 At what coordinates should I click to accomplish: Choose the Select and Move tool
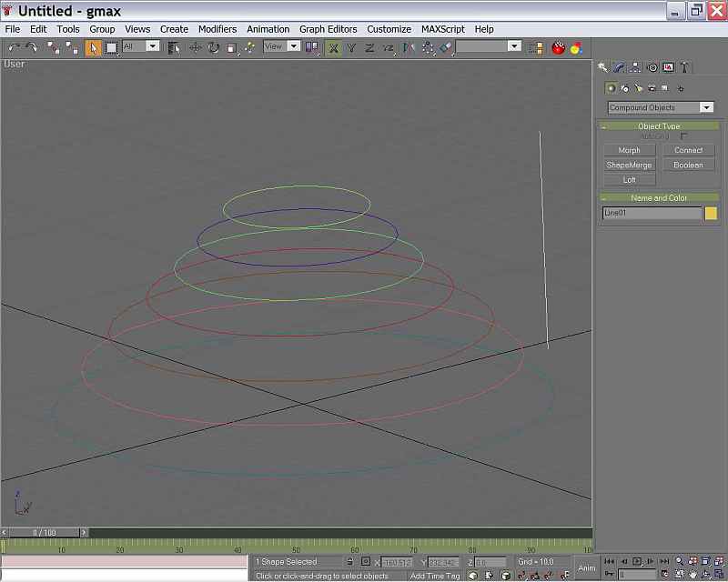click(x=196, y=47)
